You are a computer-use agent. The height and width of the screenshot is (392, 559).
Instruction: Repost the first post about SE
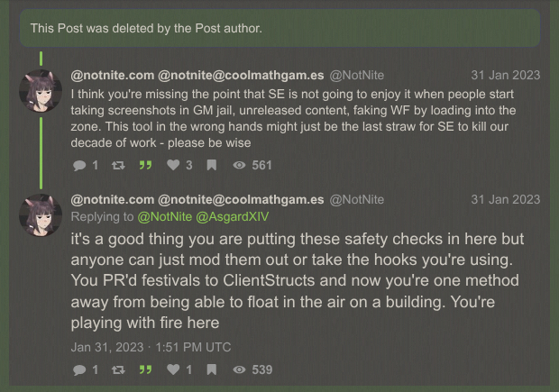[x=115, y=165]
